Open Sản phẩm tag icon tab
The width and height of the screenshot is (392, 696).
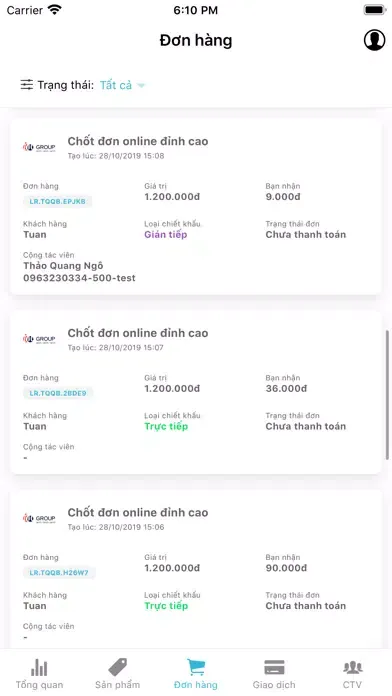coord(118,667)
